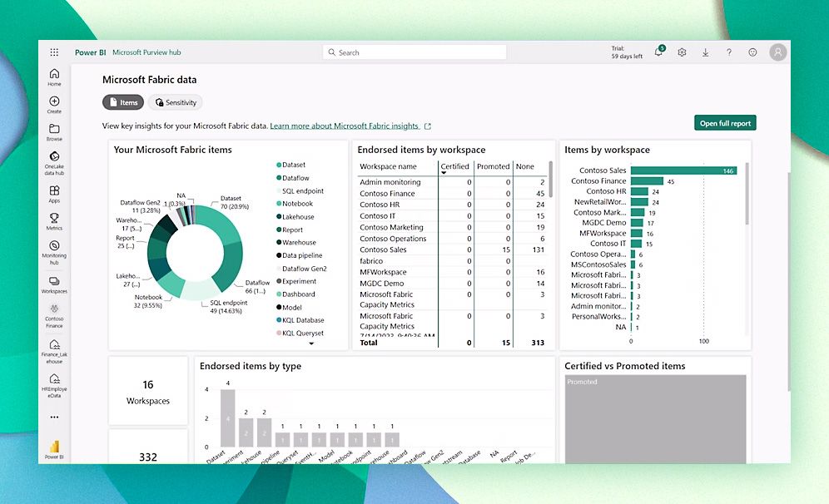The height and width of the screenshot is (504, 829).
Task: Click the Promoted block in Certified vs Promoted
Action: pyautogui.click(x=656, y=419)
